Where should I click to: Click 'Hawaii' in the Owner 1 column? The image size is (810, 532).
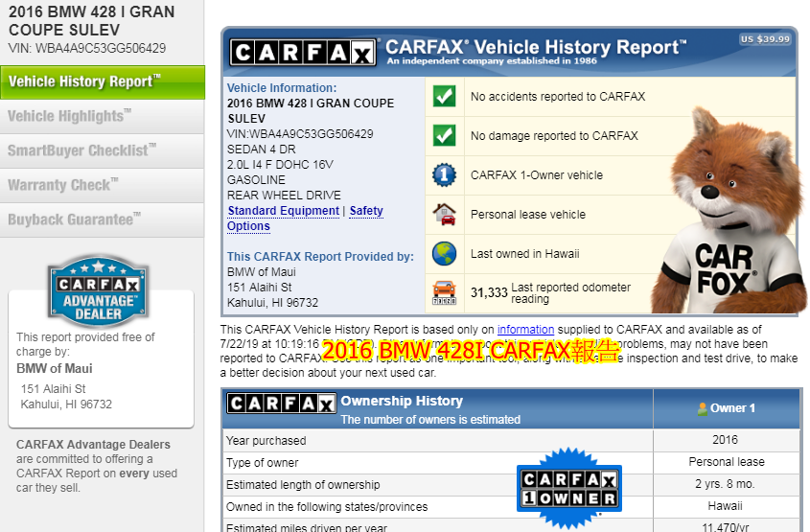click(x=726, y=506)
